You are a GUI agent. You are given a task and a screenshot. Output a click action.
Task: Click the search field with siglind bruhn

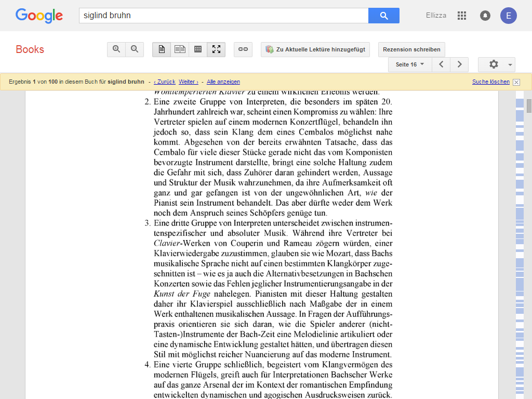click(x=223, y=16)
